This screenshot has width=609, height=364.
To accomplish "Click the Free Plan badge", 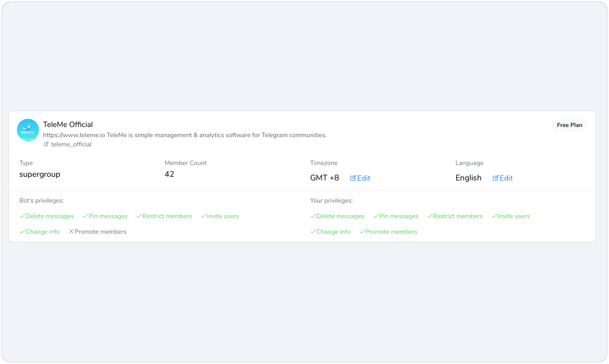I will (569, 125).
